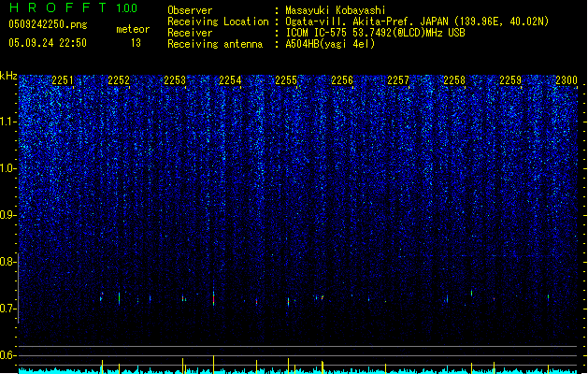
Task: Click the 2257 time marker
Action: coord(398,80)
